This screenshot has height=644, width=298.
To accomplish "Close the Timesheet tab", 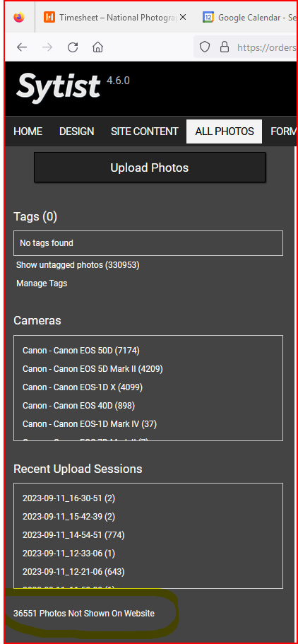I will pos(183,17).
